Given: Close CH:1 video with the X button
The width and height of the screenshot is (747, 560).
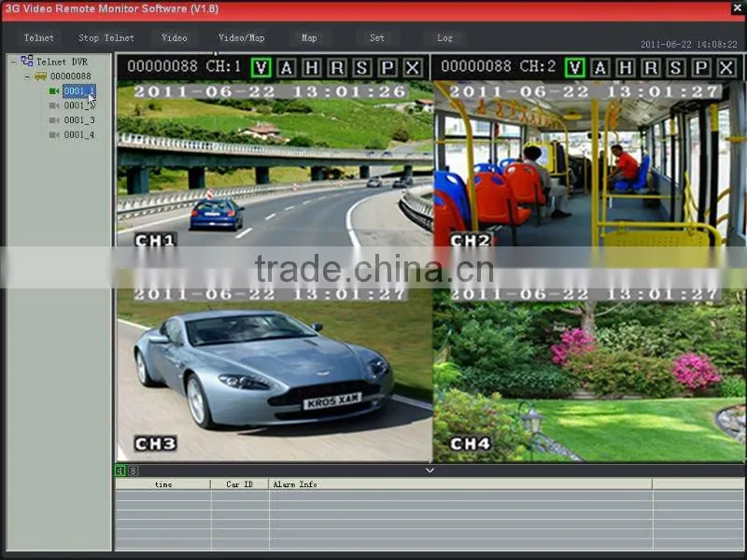Looking at the screenshot, I should 413,67.
